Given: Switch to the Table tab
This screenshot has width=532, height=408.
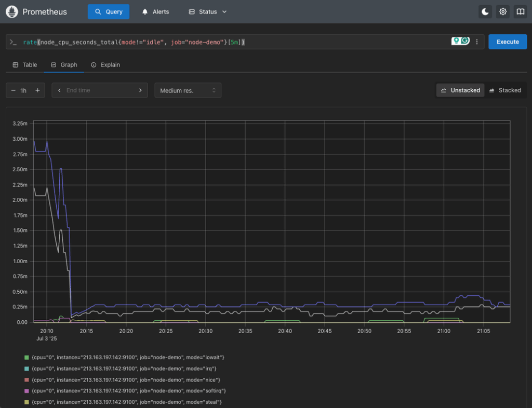Looking at the screenshot, I should [x=25, y=65].
